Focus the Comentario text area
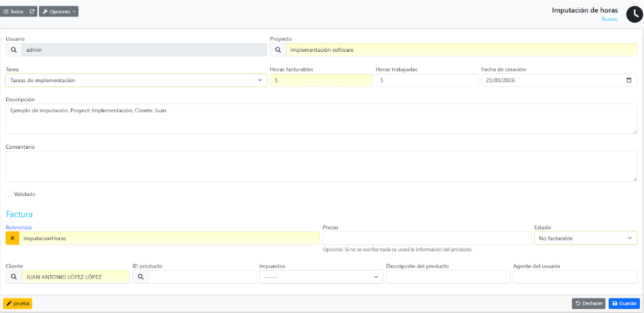 pyautogui.click(x=321, y=166)
